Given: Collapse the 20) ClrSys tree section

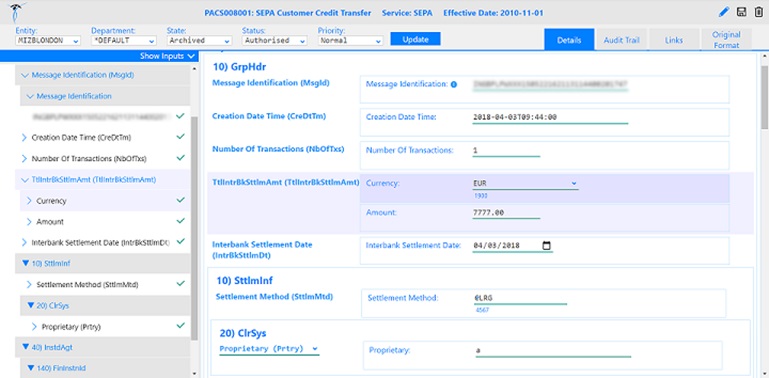Looking at the screenshot, I should pyautogui.click(x=30, y=305).
